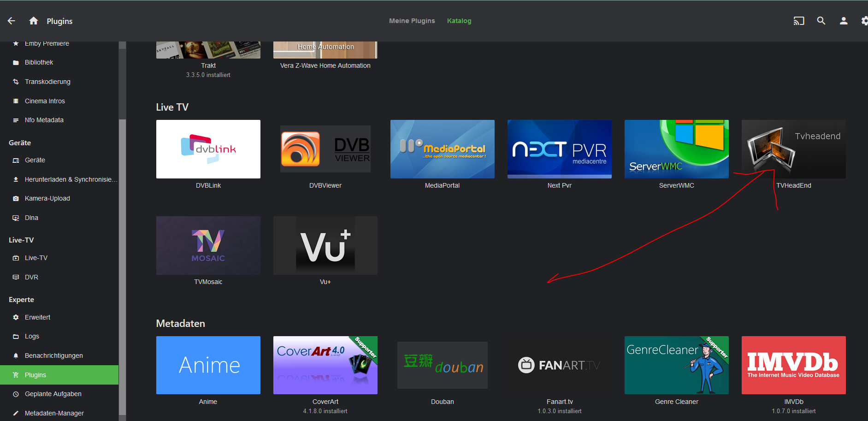The height and width of the screenshot is (421, 868).
Task: Open the Tvheadend plugin thumbnail
Action: [794, 149]
